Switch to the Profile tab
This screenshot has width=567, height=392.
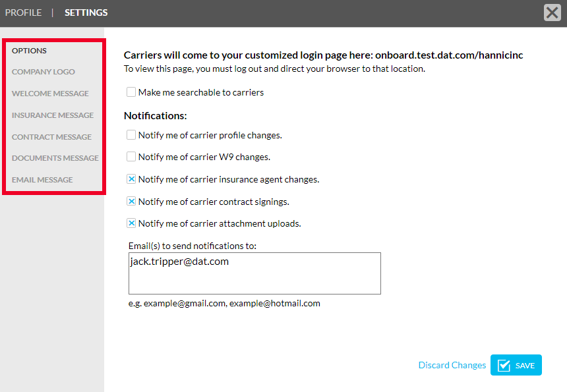click(x=23, y=12)
